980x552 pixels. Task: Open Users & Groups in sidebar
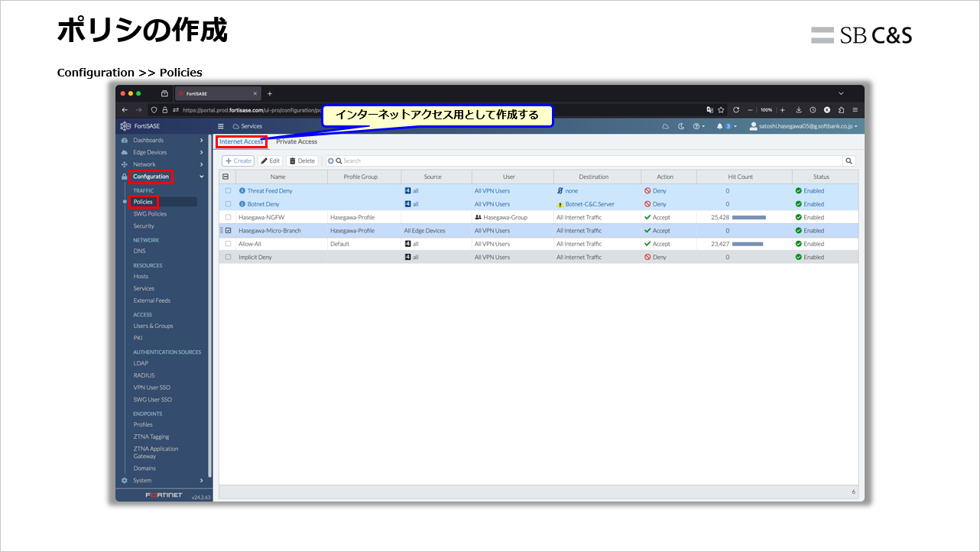click(x=153, y=326)
